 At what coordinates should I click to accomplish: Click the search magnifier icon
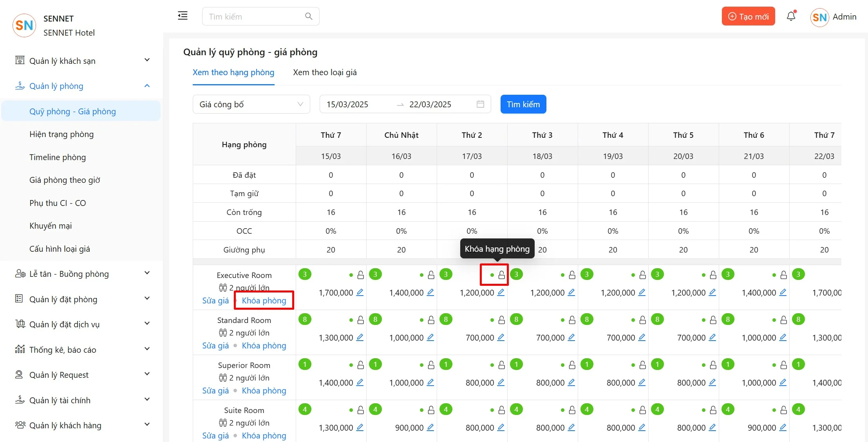pos(309,16)
